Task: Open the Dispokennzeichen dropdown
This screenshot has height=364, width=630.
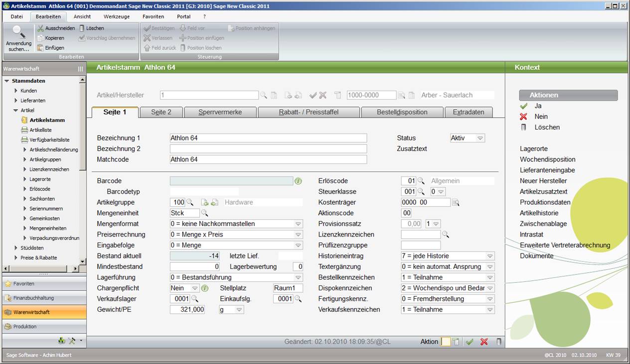Action: (490, 288)
